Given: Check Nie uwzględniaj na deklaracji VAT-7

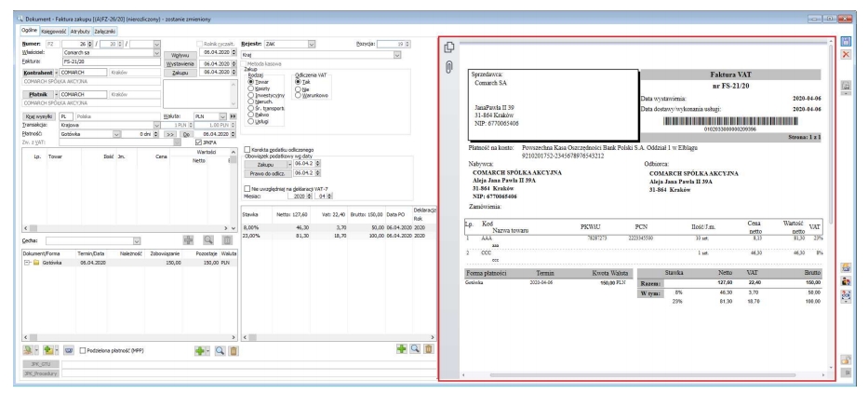Looking at the screenshot, I should [x=247, y=189].
